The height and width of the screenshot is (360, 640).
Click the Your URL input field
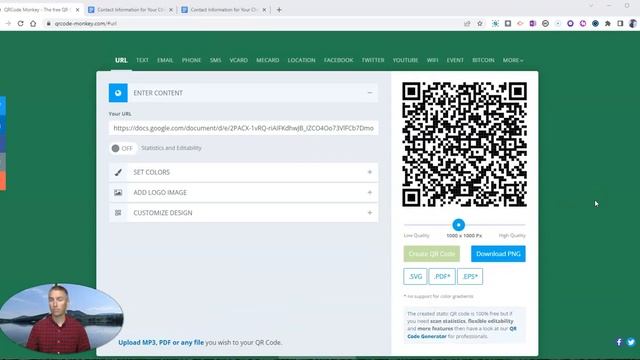pyautogui.click(x=243, y=128)
